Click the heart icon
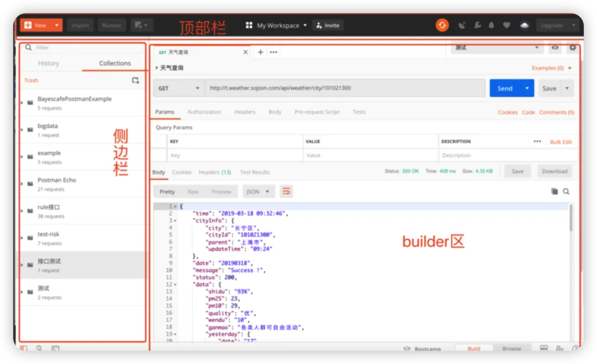Screen dimensions: 597x364 (x=506, y=25)
